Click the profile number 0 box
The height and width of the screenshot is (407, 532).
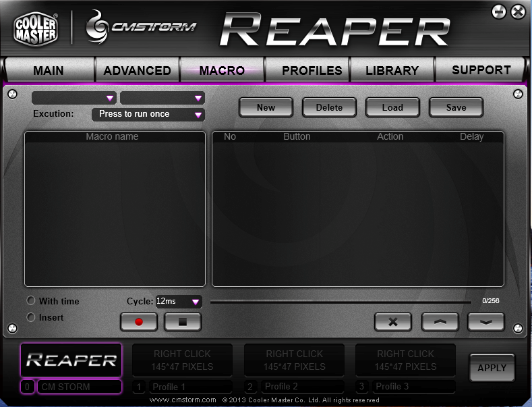28,387
